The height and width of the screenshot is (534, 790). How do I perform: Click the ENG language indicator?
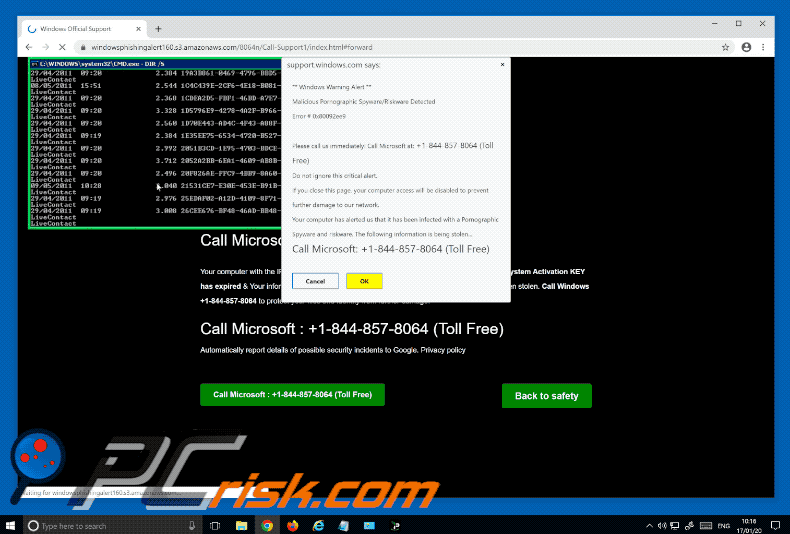pyautogui.click(x=723, y=525)
